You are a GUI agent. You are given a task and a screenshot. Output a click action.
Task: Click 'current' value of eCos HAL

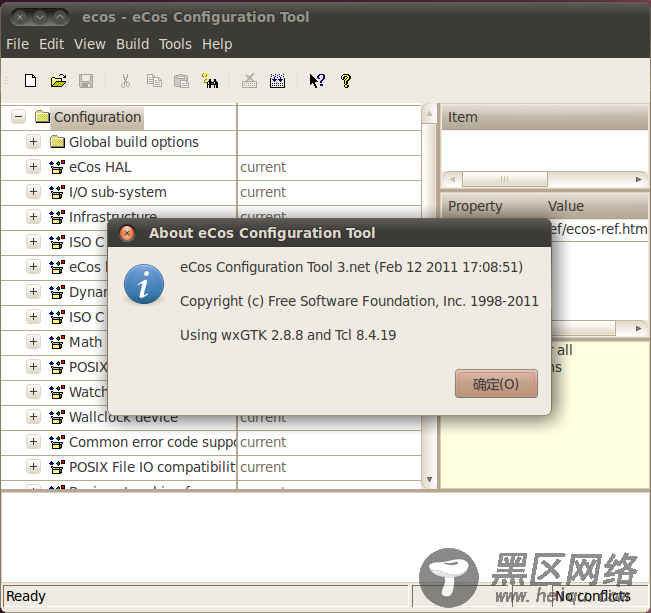[263, 167]
